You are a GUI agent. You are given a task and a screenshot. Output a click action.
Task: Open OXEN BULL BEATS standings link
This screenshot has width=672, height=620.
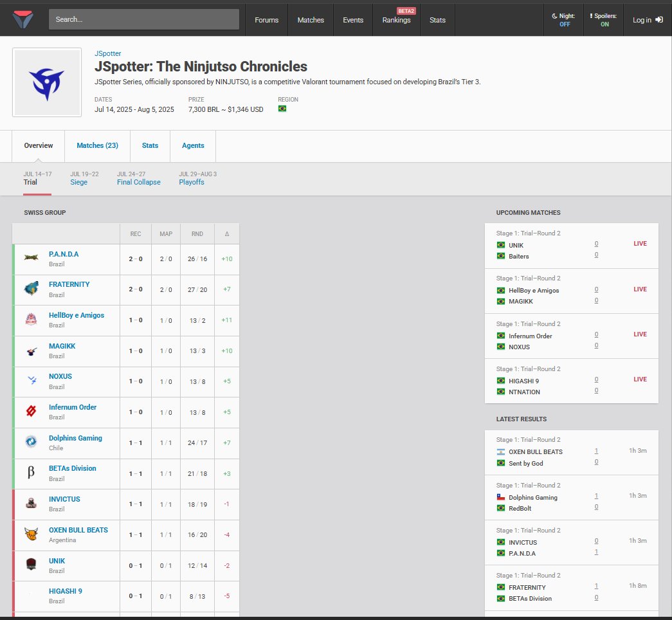coord(78,531)
